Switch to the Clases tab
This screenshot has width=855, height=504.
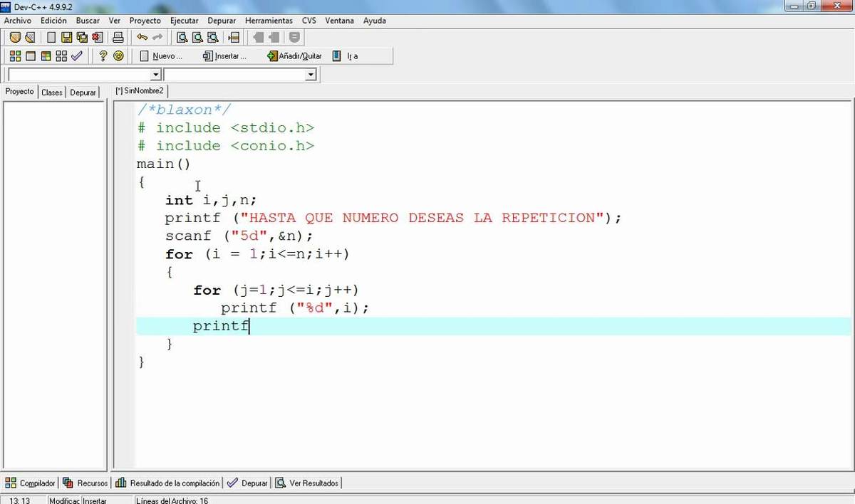pyautogui.click(x=51, y=93)
